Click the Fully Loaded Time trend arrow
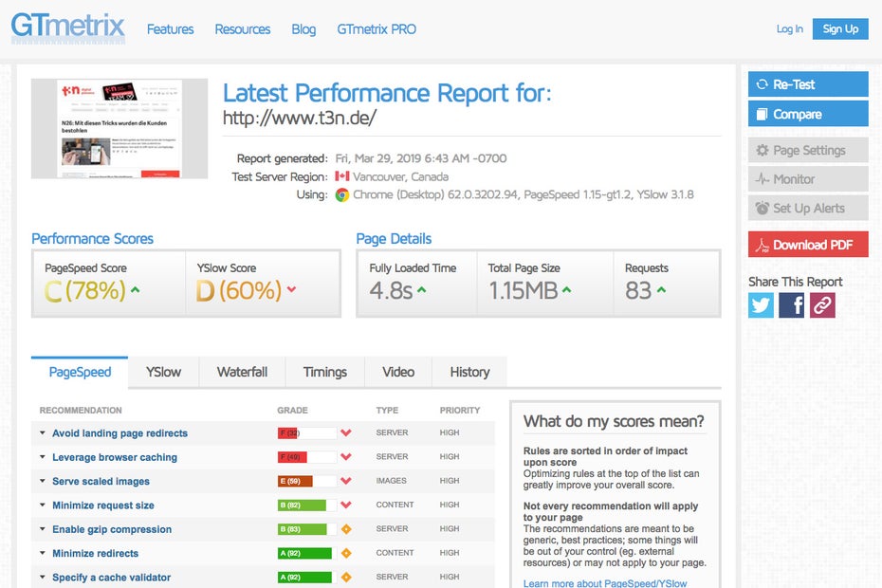The width and height of the screenshot is (882, 588). 421,290
